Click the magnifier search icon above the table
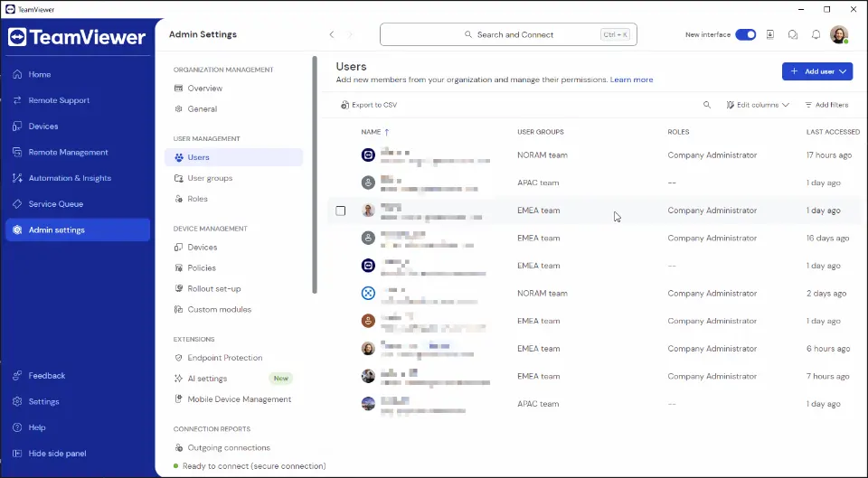Image resolution: width=868 pixels, height=478 pixels. click(707, 105)
